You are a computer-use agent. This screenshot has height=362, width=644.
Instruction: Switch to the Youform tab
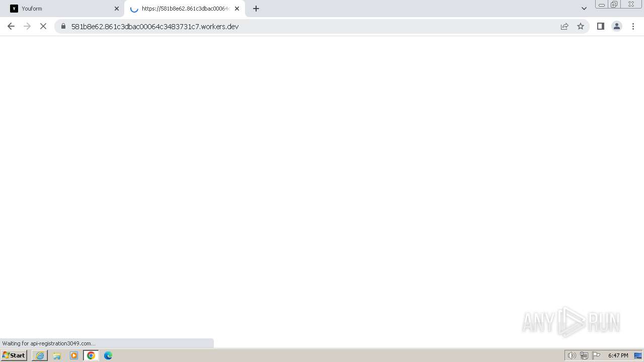coord(62,9)
